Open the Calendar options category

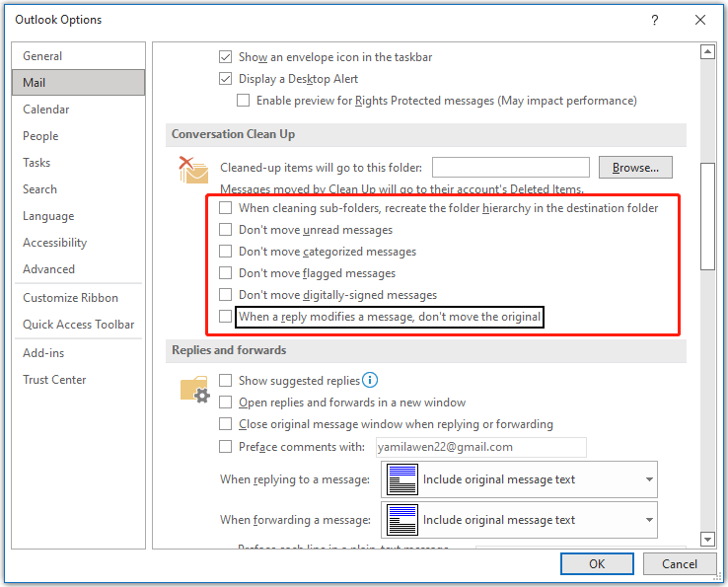[46, 110]
